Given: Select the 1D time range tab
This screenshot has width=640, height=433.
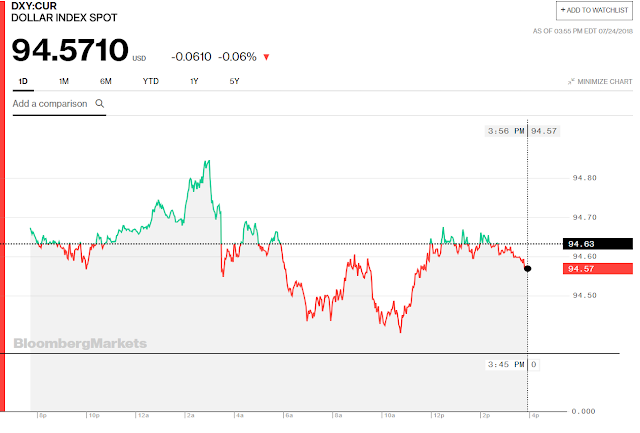Looking at the screenshot, I should pyautogui.click(x=23, y=80).
